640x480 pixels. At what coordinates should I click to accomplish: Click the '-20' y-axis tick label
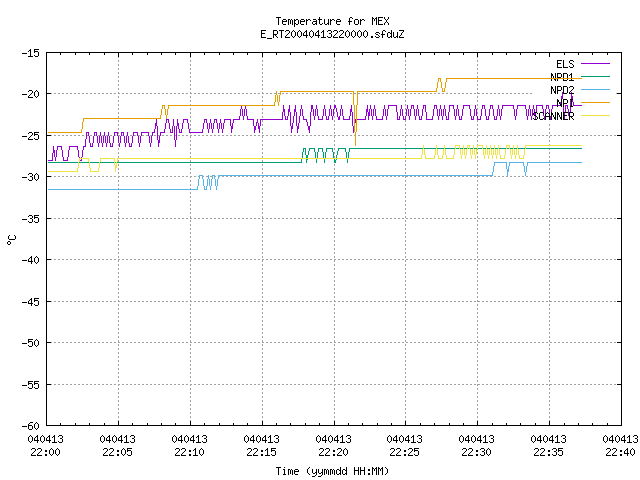31,94
